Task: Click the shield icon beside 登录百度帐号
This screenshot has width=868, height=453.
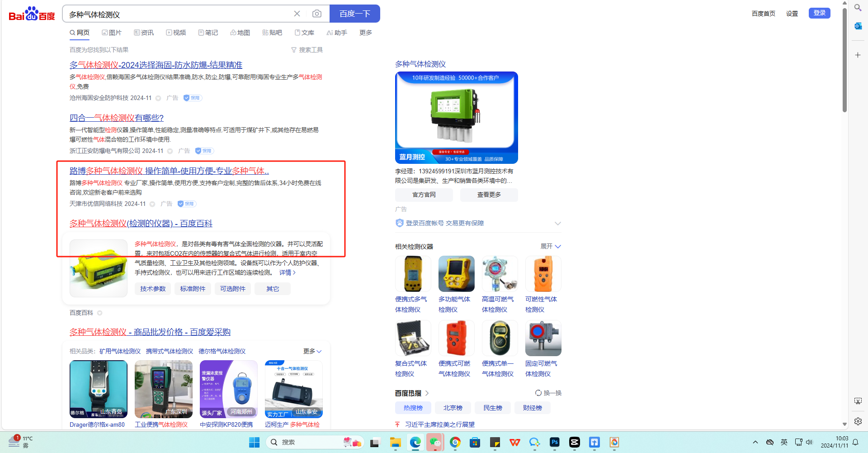Action: (x=399, y=223)
